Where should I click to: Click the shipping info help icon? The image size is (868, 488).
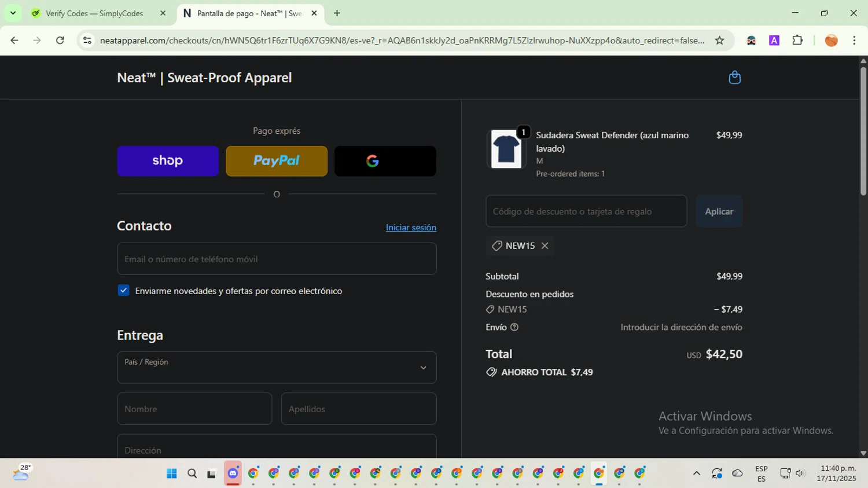(x=514, y=328)
